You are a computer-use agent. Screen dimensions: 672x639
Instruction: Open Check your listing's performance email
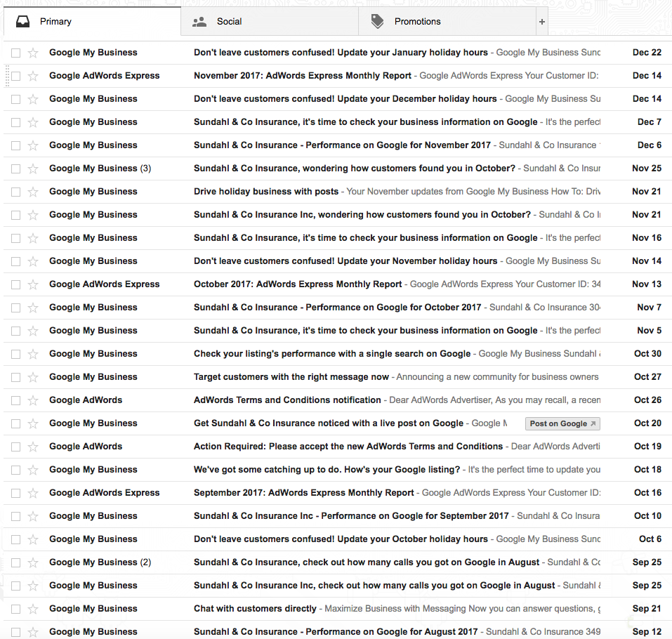point(332,354)
